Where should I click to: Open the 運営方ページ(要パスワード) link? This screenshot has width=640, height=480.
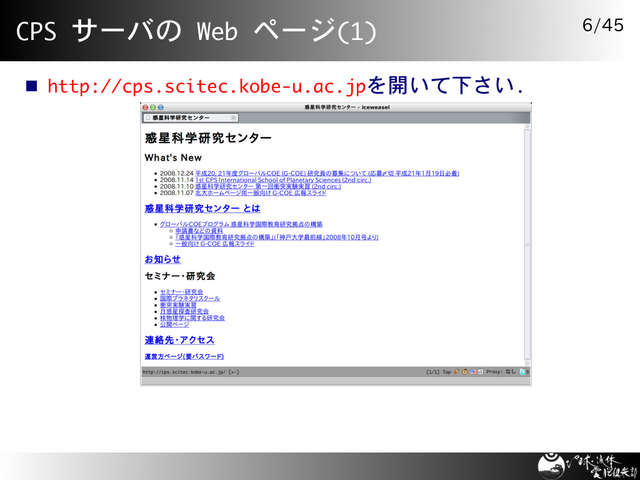click(184, 357)
